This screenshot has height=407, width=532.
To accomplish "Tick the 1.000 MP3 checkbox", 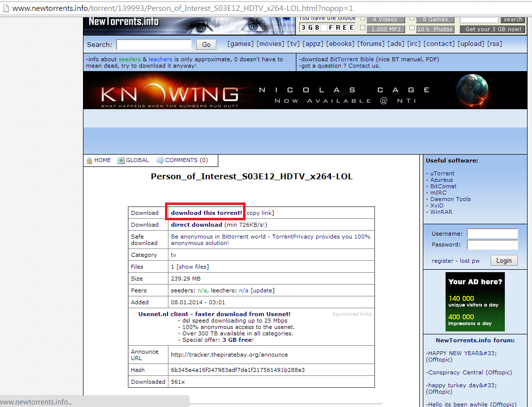I will pos(363,28).
